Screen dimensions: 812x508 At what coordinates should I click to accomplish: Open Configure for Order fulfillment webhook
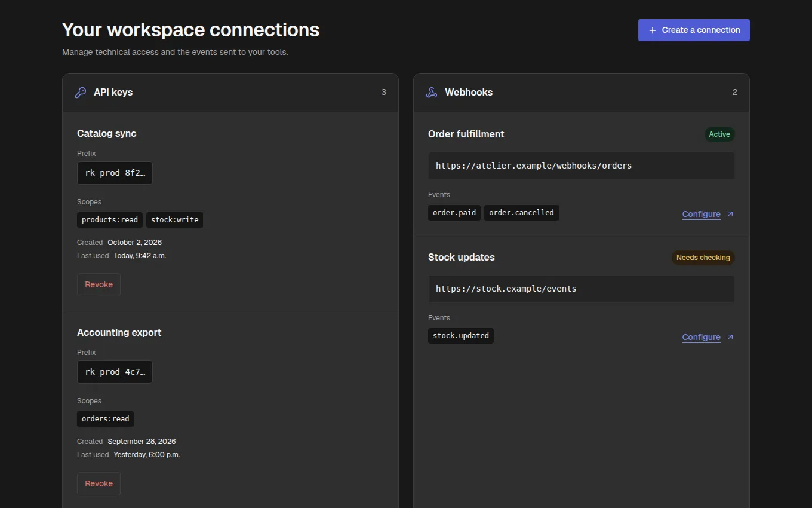702,214
